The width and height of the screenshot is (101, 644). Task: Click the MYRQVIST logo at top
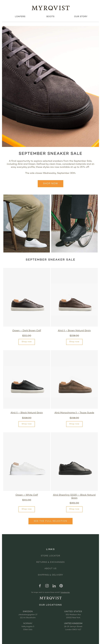pos(50,8)
